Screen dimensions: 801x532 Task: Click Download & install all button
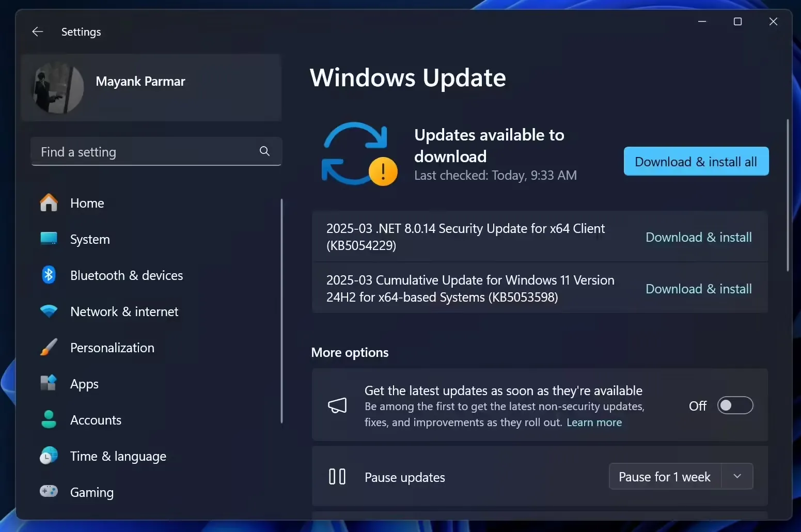tap(696, 162)
